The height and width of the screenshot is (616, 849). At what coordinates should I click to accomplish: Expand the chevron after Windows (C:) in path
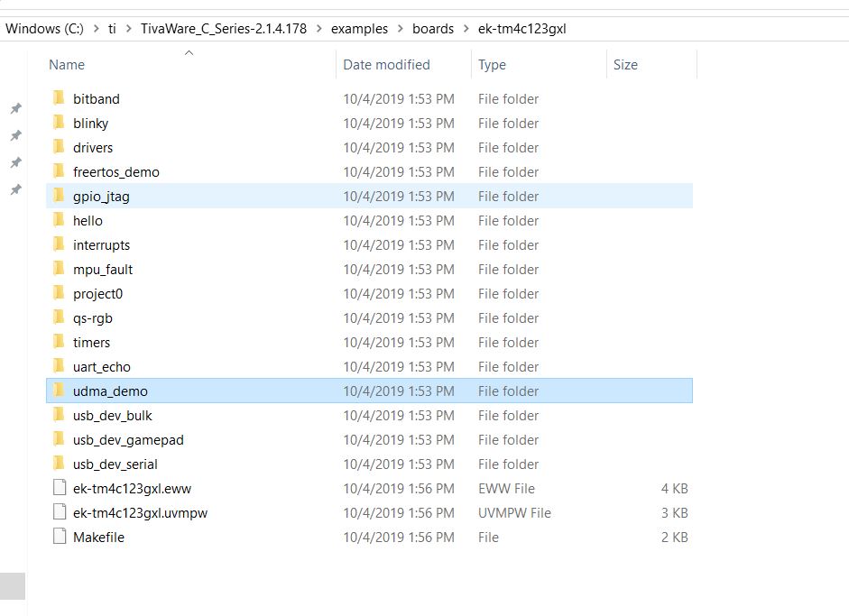point(97,28)
